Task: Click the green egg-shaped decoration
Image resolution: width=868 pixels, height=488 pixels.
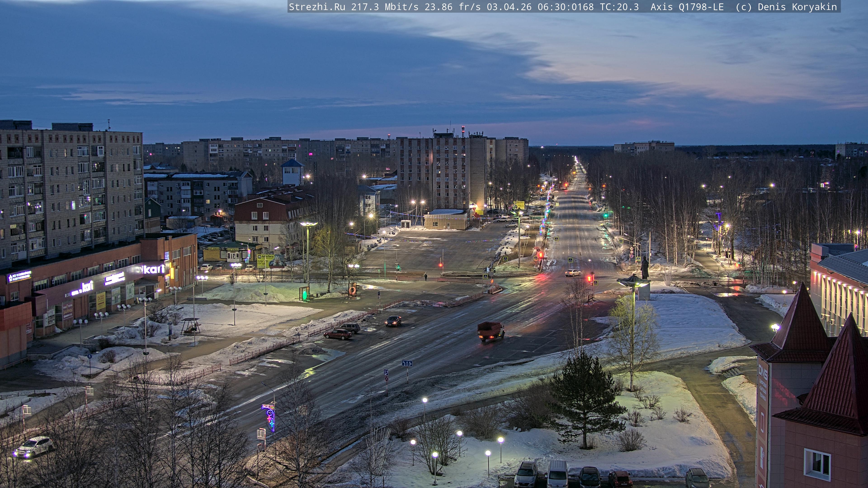Action: [x=305, y=295]
